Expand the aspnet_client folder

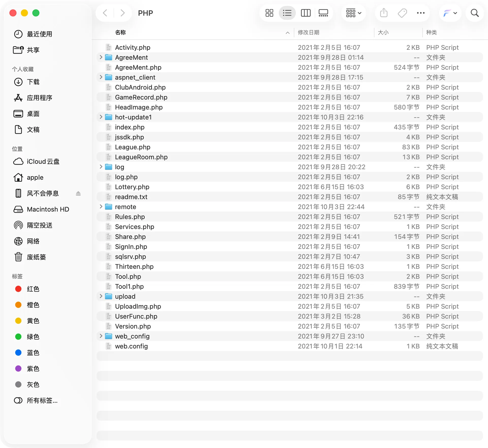pyautogui.click(x=101, y=77)
